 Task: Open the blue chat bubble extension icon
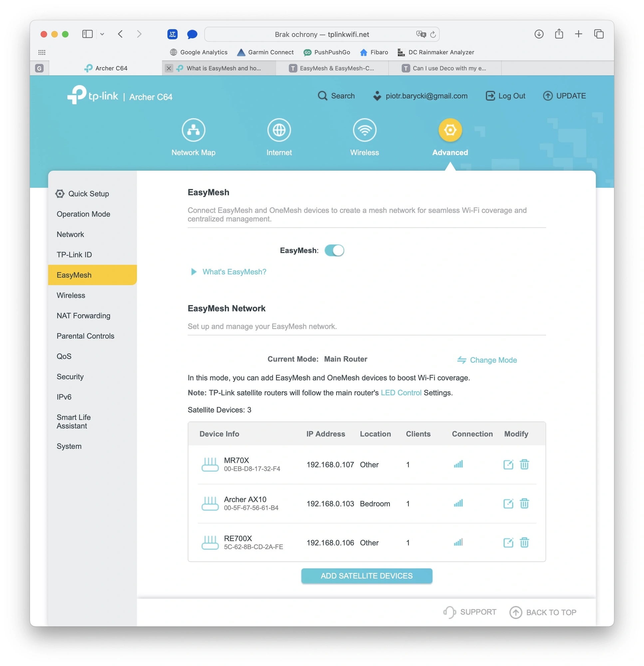click(x=192, y=34)
